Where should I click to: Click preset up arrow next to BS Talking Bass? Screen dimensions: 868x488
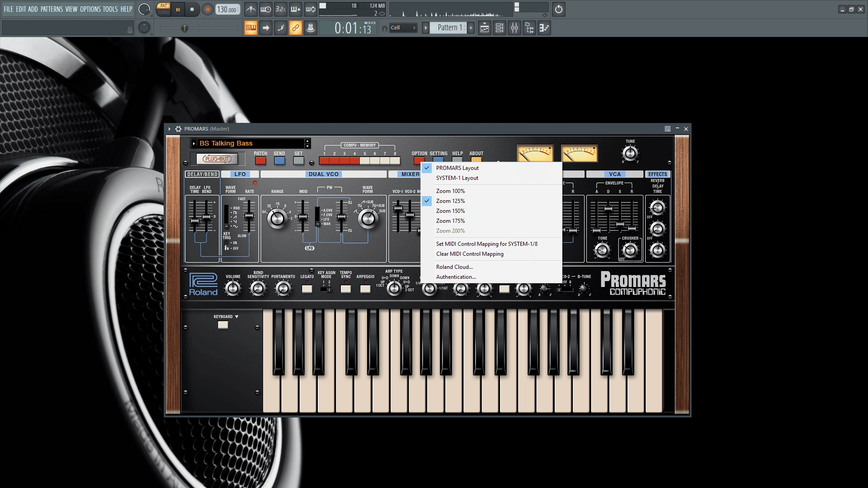(x=307, y=141)
